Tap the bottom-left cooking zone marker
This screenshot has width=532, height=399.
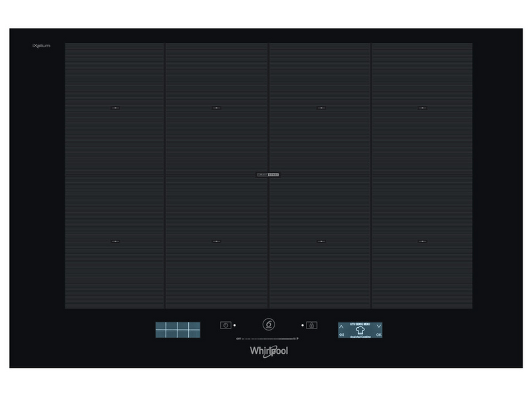point(116,241)
